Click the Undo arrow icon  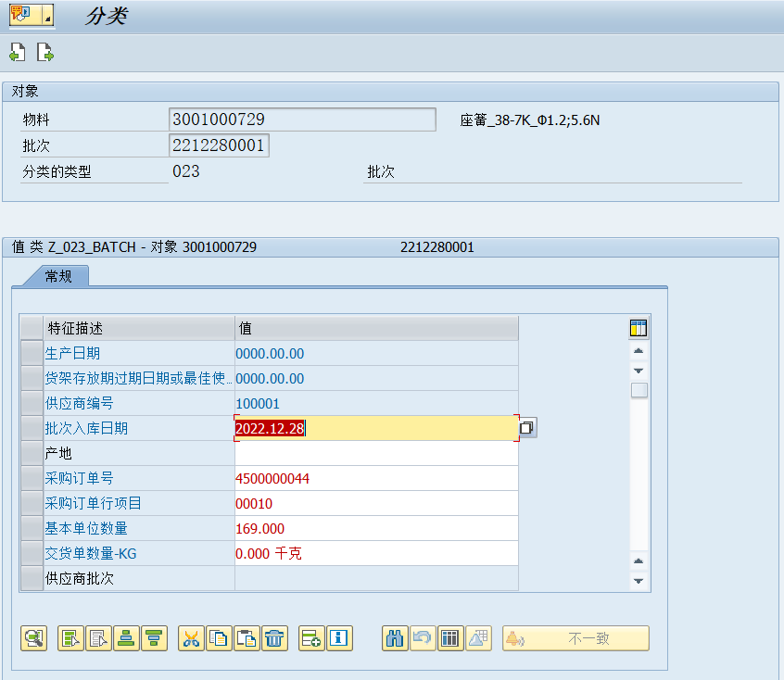[422, 638]
